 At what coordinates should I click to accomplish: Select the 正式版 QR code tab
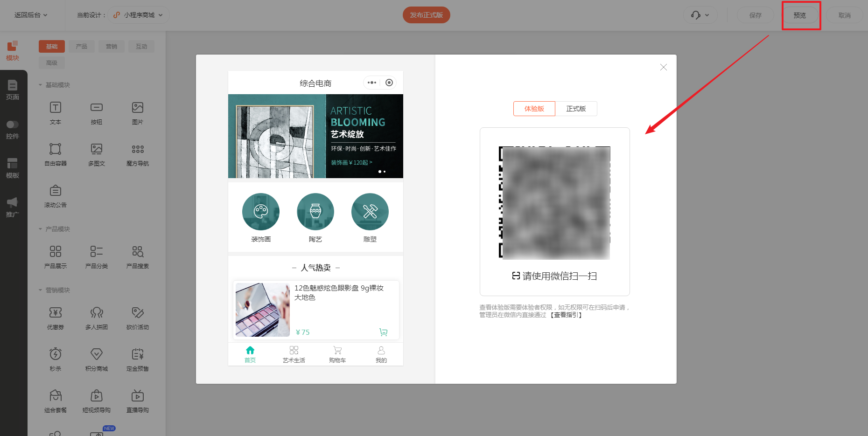[576, 109]
